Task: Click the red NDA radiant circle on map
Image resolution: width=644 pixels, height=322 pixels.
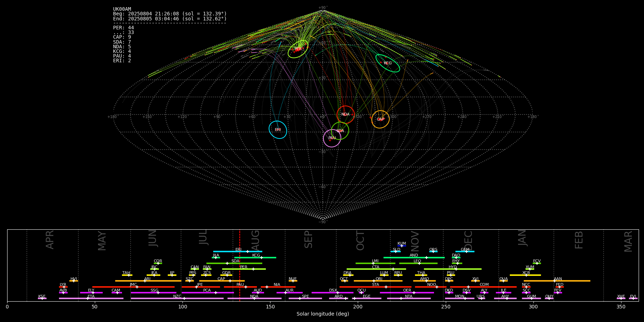Action: (345, 114)
